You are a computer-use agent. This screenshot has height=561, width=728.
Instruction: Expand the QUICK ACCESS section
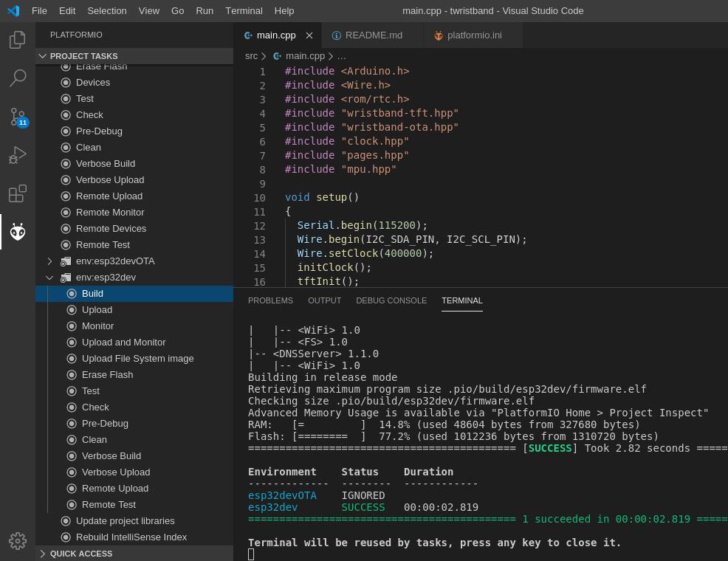coord(43,554)
